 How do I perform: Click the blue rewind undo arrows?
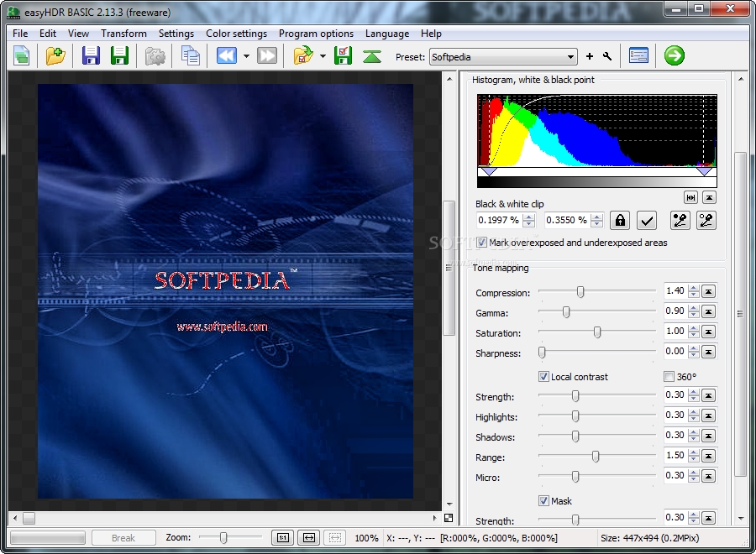(227, 56)
